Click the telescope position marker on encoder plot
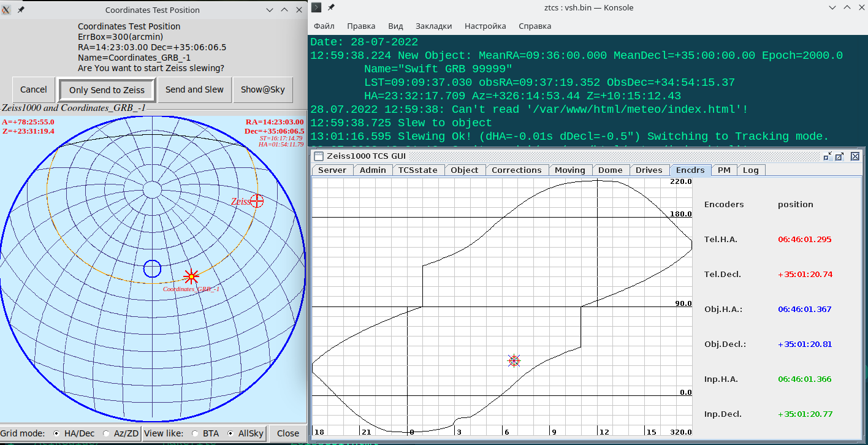 [x=514, y=360]
